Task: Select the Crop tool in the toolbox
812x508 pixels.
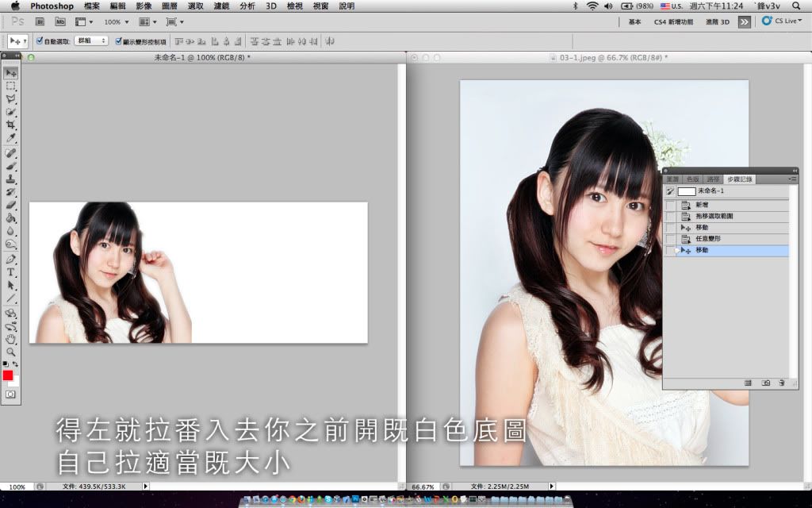Action: click(11, 125)
